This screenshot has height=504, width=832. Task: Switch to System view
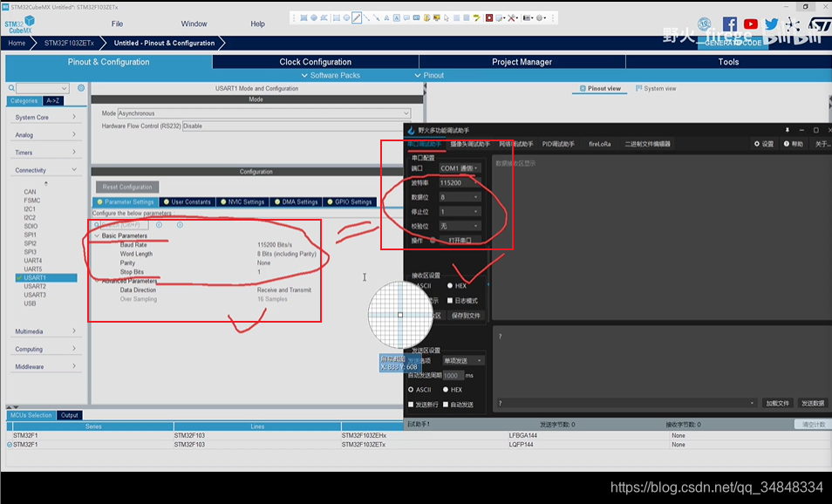656,89
